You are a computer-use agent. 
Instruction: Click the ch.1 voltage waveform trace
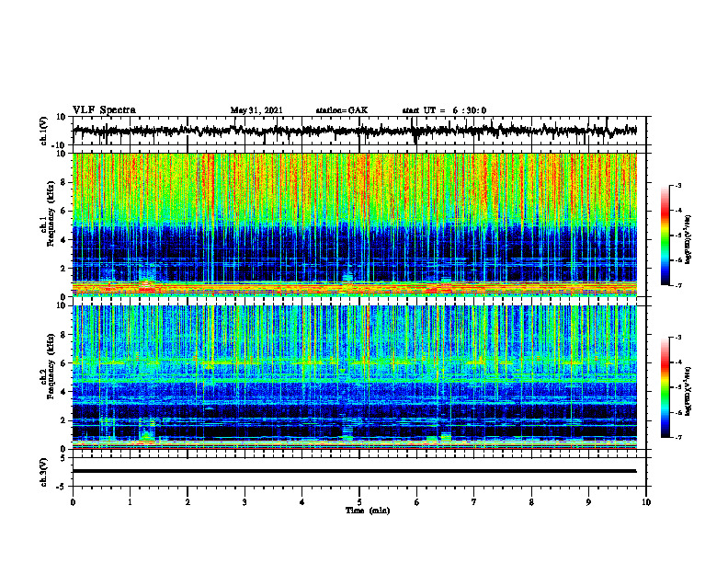(354, 131)
